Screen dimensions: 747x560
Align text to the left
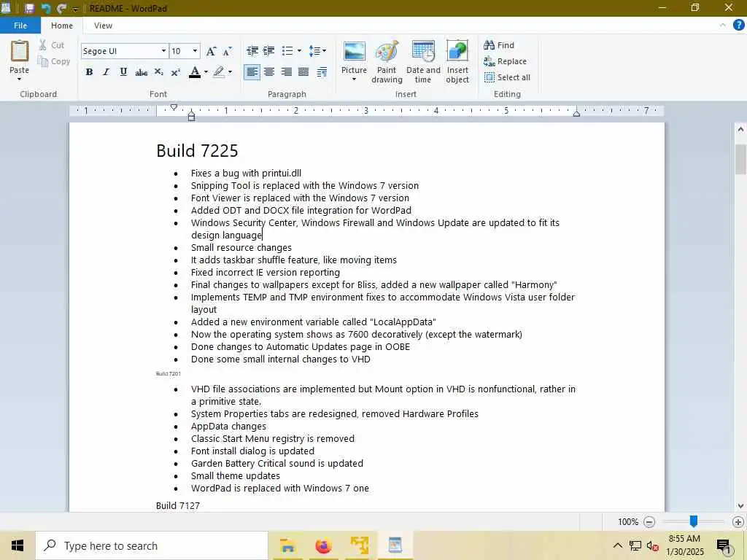tap(252, 72)
